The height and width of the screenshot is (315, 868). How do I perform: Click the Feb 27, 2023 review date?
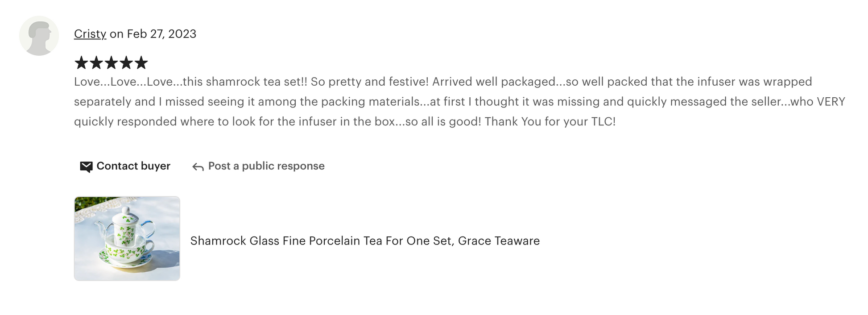[161, 34]
